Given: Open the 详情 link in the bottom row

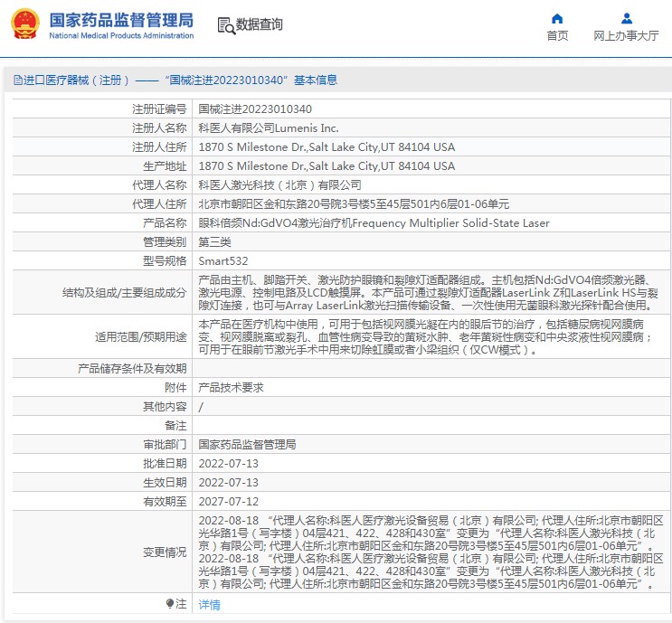Looking at the screenshot, I should (209, 604).
